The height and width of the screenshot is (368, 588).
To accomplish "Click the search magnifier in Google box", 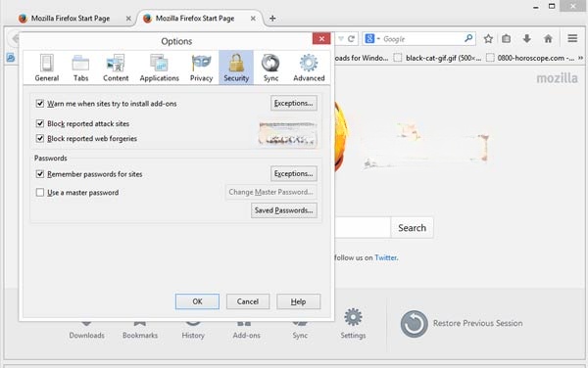I will (468, 38).
